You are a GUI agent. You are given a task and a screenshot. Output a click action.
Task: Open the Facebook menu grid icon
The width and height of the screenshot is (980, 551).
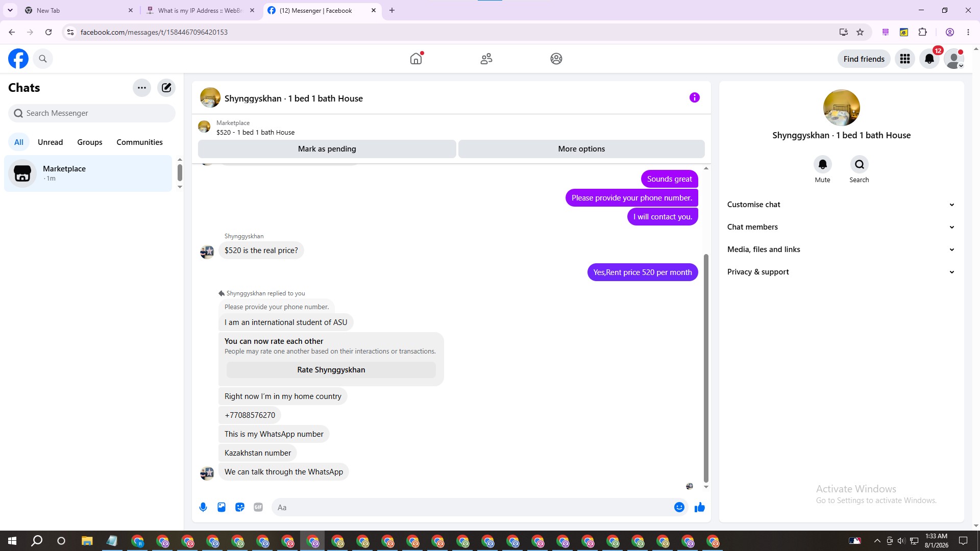[x=905, y=59]
